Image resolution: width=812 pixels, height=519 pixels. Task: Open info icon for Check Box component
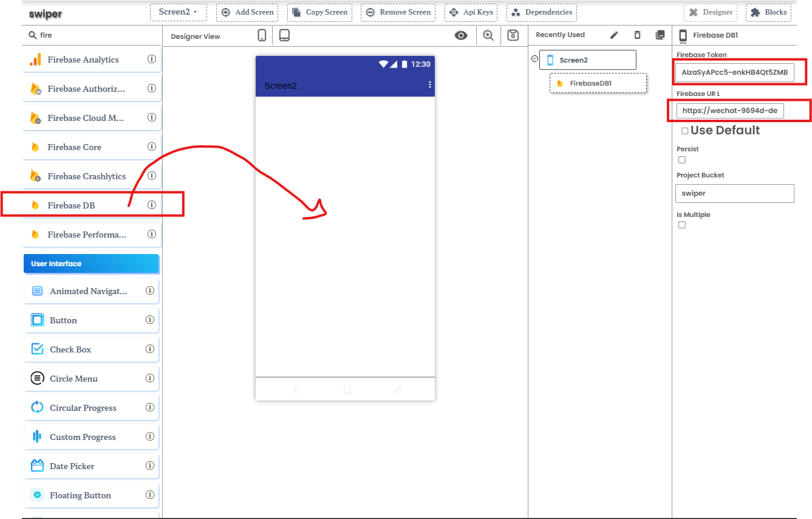pyautogui.click(x=150, y=349)
